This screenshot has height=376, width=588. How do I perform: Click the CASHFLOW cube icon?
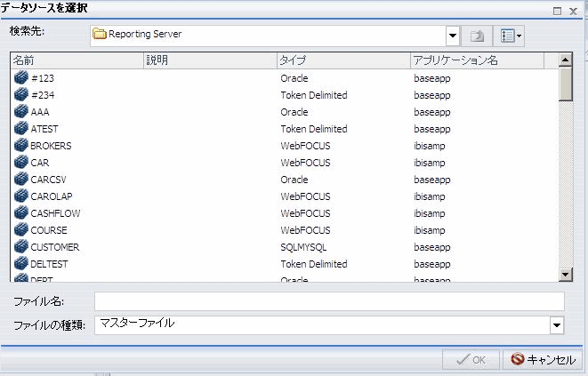click(x=21, y=213)
